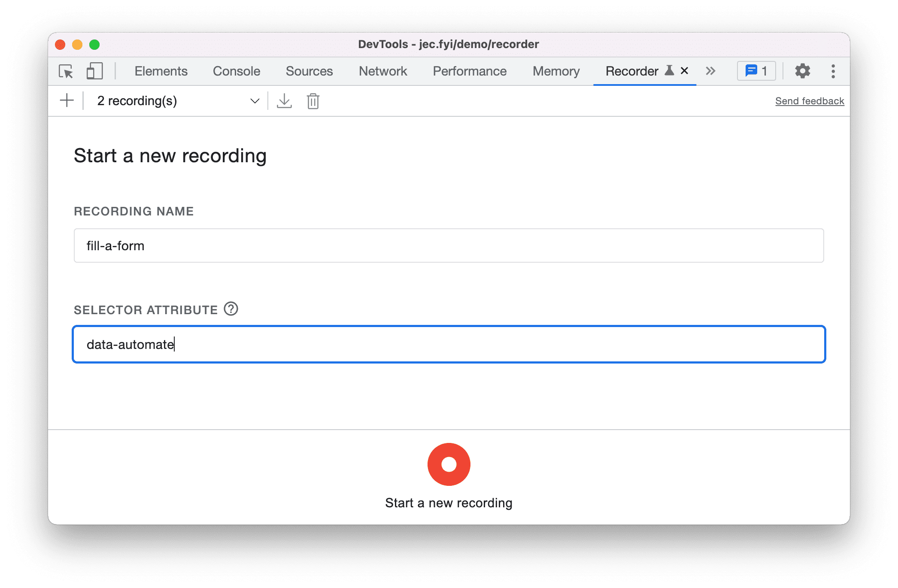
Task: Click the Start a new recording button
Action: 448,482
